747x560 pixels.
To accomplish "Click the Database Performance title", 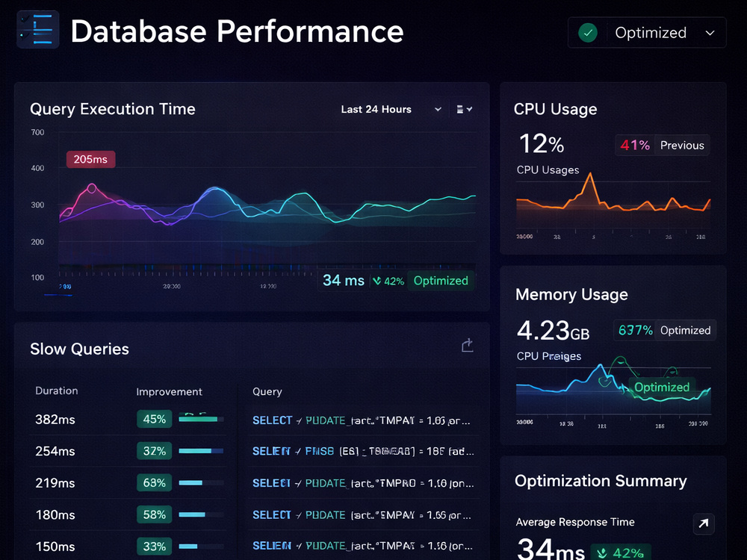I will (238, 31).
